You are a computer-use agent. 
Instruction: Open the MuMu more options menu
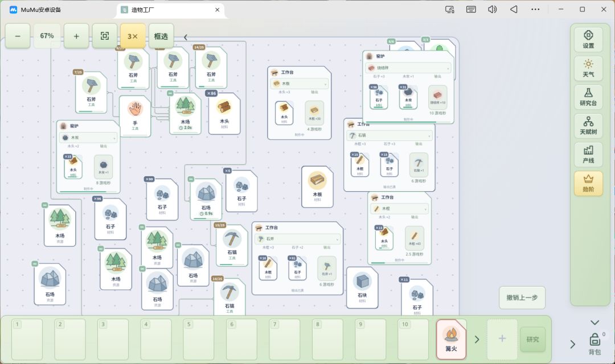tap(535, 10)
